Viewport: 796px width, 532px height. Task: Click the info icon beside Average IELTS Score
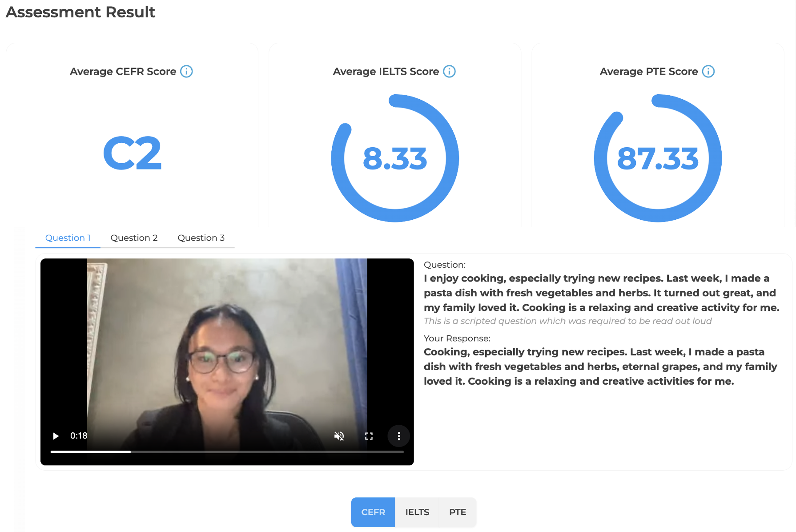[x=449, y=72]
